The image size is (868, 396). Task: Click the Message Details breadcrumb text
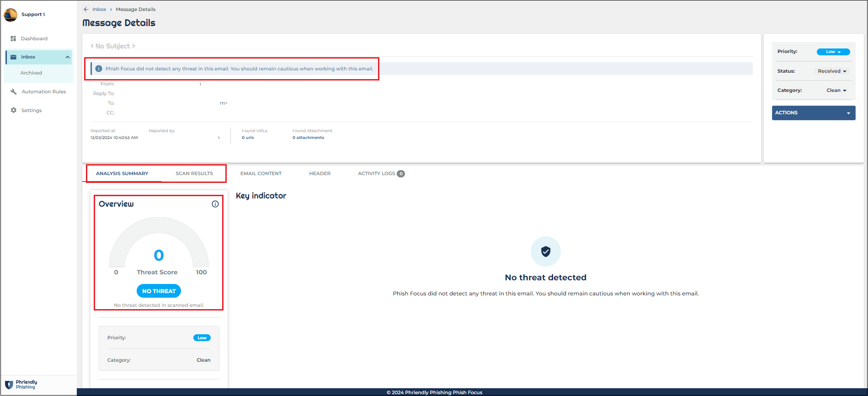click(x=136, y=9)
